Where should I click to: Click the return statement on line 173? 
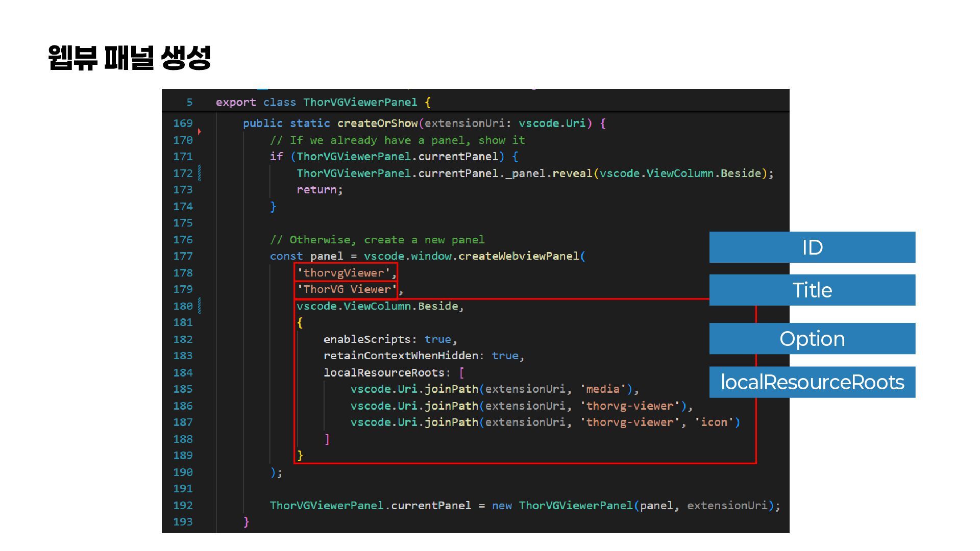coord(316,190)
